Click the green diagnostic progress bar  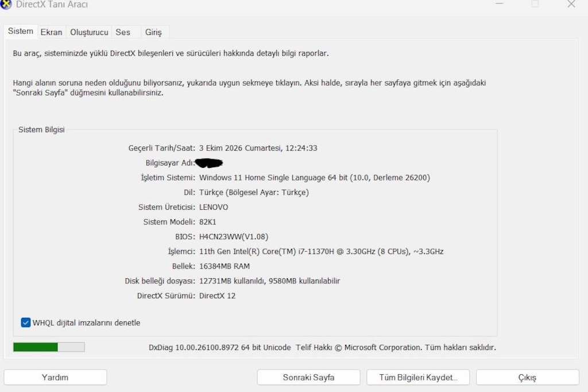coord(49,347)
